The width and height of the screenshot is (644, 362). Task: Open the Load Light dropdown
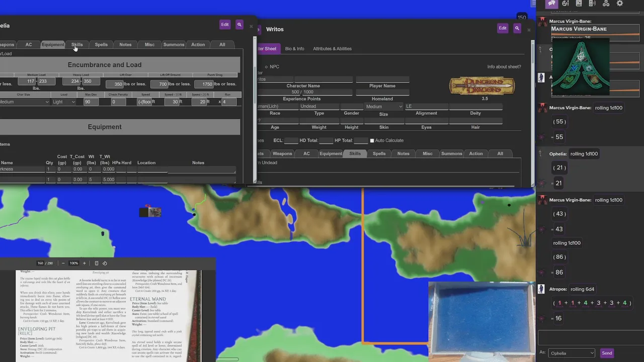[64, 102]
